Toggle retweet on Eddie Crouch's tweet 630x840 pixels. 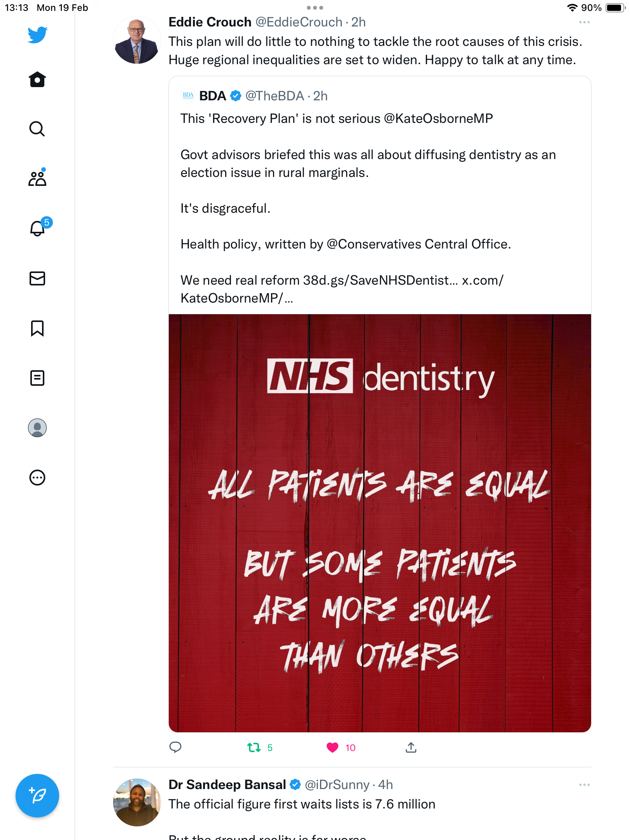(x=254, y=747)
